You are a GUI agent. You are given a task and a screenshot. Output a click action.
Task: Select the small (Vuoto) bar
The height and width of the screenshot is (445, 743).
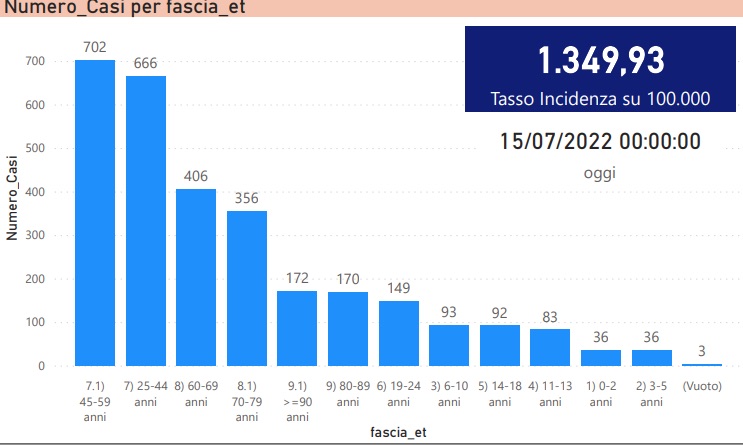pos(702,364)
